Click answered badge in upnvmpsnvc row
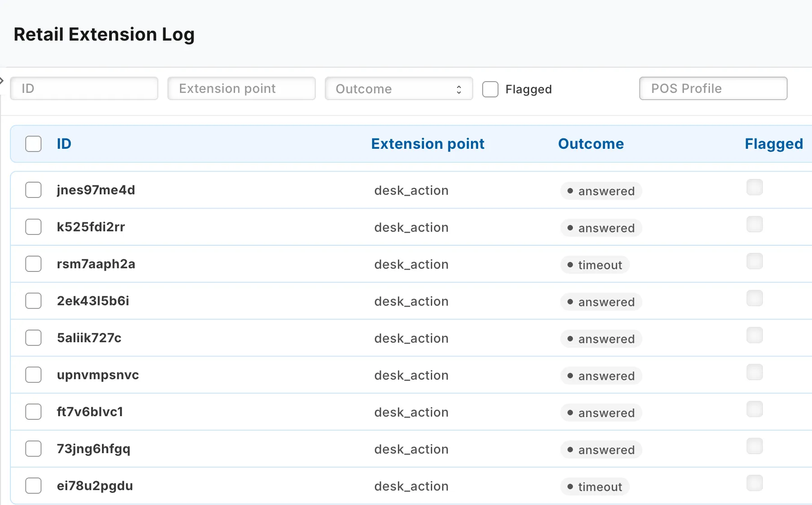 tap(601, 376)
